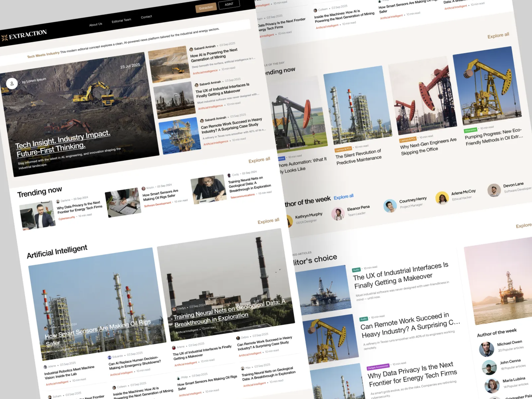Click Eleanor Pena's profile avatar
Viewport: 532px width, 399px height.
338,214
